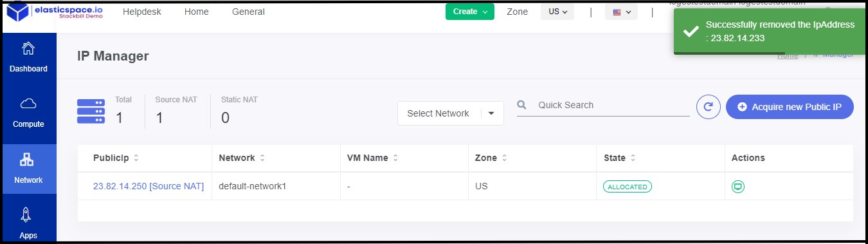Click the elasticspace.io logo

(x=54, y=12)
